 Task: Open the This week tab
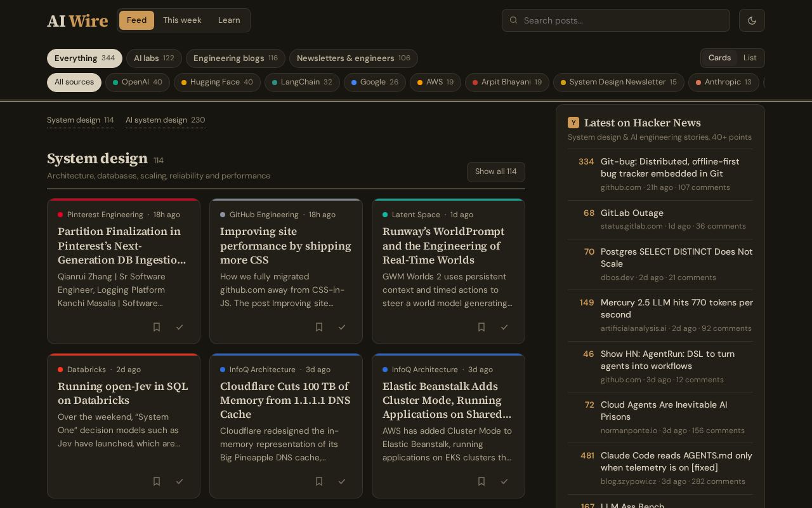[x=182, y=20]
